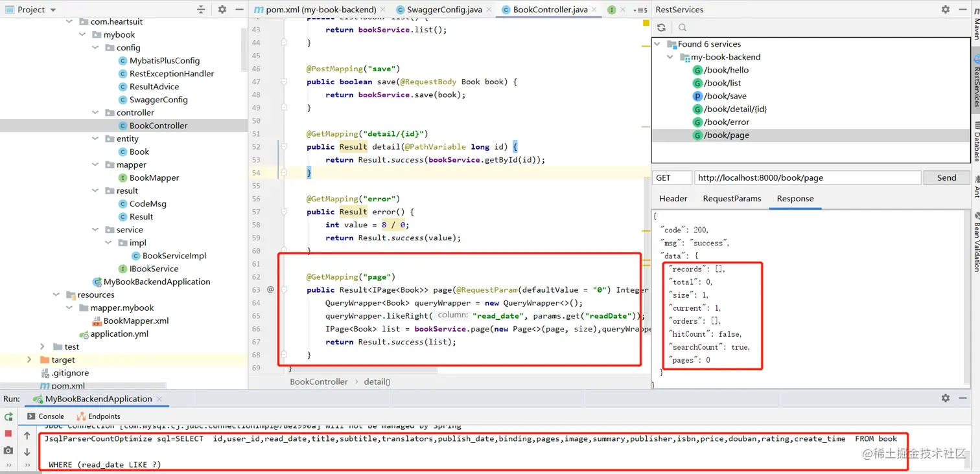This screenshot has height=474, width=980.
Task: Stop the running application
Action: [8, 433]
